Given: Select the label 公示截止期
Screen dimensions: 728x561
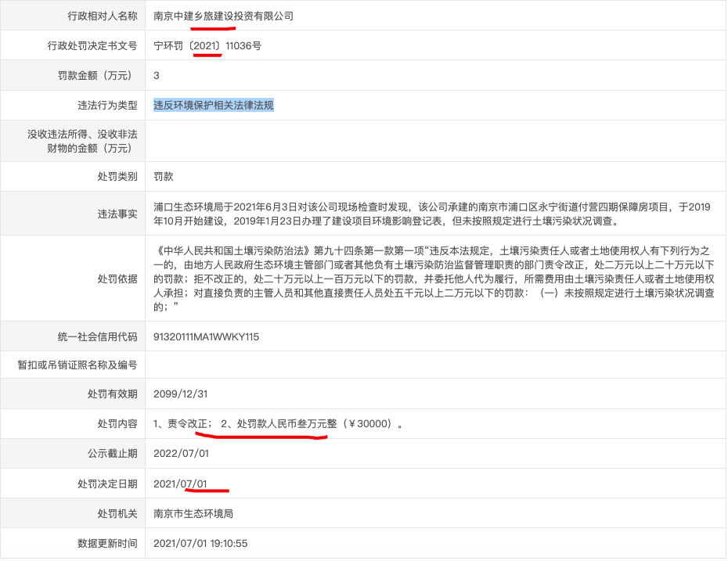Looking at the screenshot, I should [x=113, y=453].
